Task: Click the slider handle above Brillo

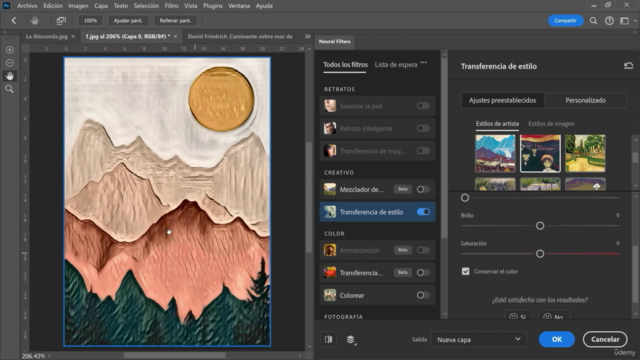Action: pyautogui.click(x=465, y=198)
